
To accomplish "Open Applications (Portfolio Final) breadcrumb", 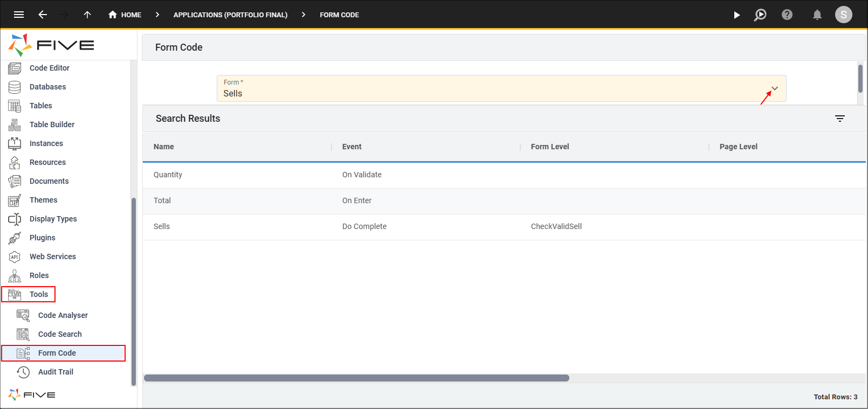I will 230,15.
